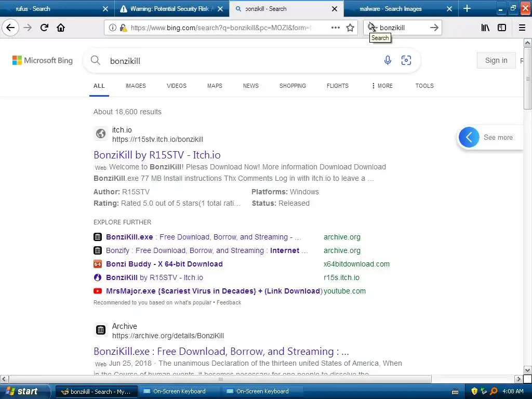Close the Warning: Potential Security Risk tab
Screen dimensions: 532x399
(220, 9)
